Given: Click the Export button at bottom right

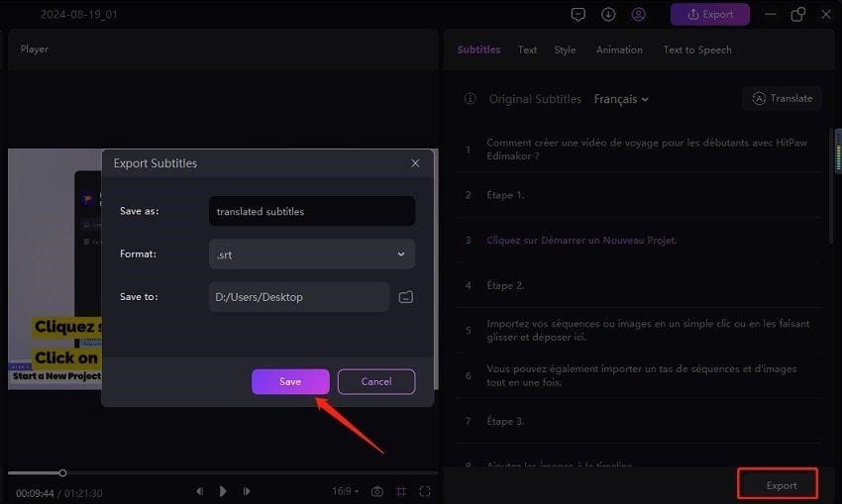Looking at the screenshot, I should (778, 483).
